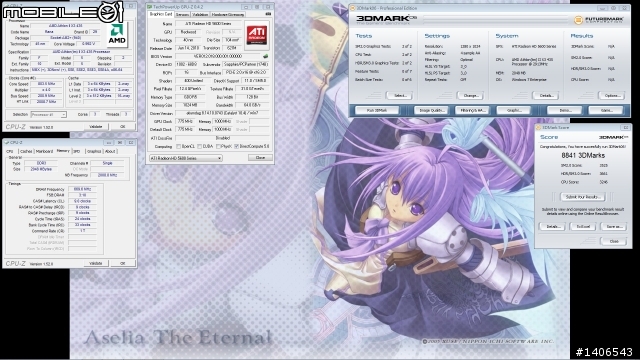Click Select... under Tests in 3DMark06
This screenshot has height=360, width=640.
tap(400, 96)
